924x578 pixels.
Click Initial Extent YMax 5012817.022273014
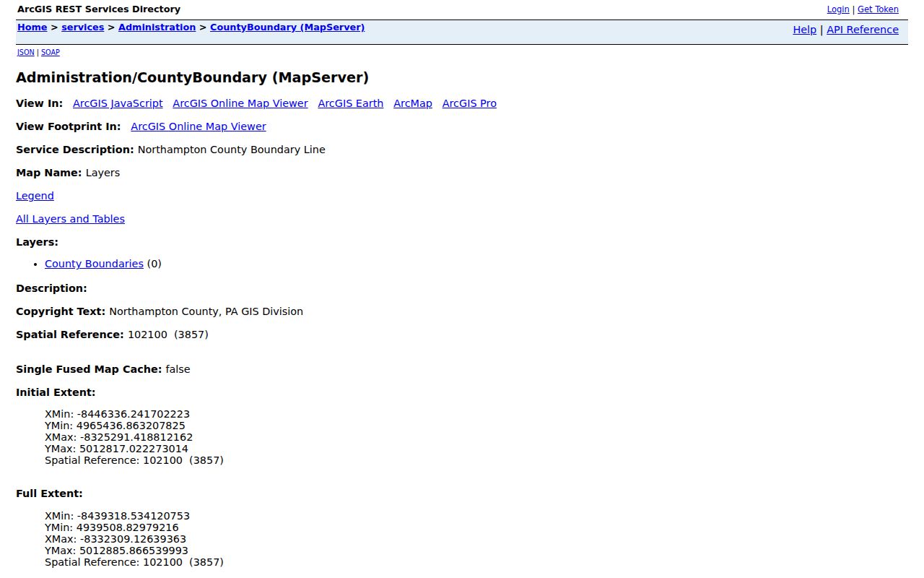pos(116,449)
